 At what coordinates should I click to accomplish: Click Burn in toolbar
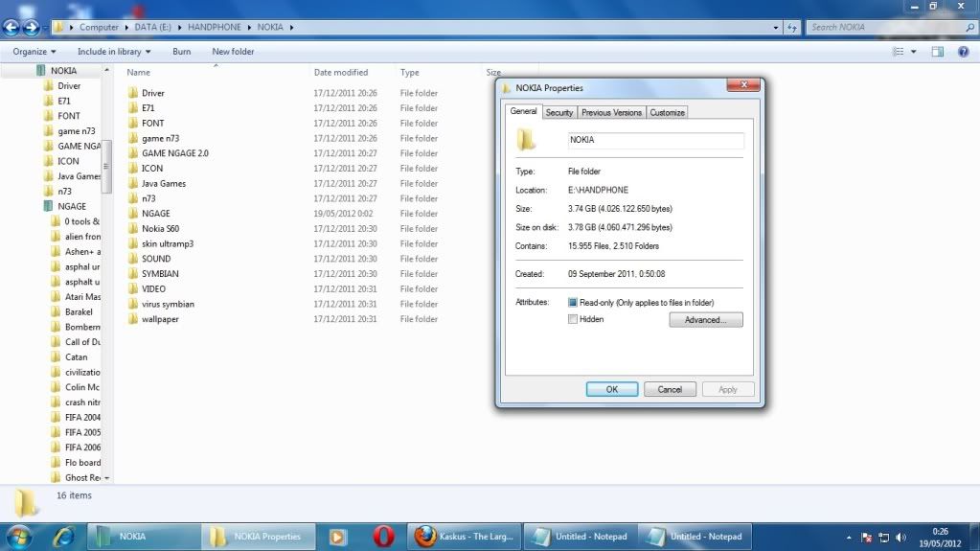[181, 52]
